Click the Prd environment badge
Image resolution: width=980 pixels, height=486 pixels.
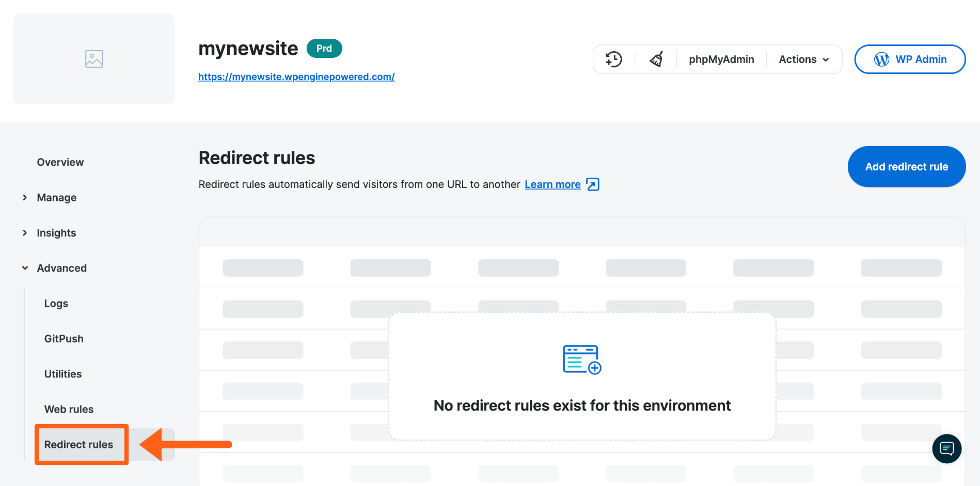point(324,48)
